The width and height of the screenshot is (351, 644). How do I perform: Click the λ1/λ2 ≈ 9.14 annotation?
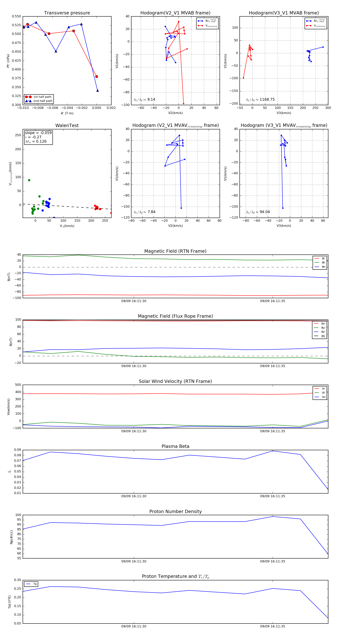pos(144,100)
